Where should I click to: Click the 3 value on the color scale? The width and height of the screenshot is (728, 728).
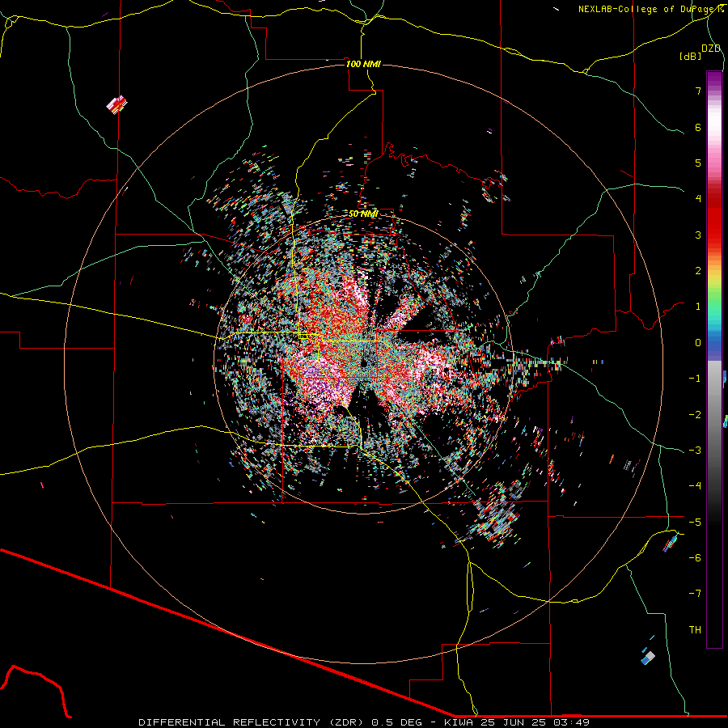(x=698, y=235)
